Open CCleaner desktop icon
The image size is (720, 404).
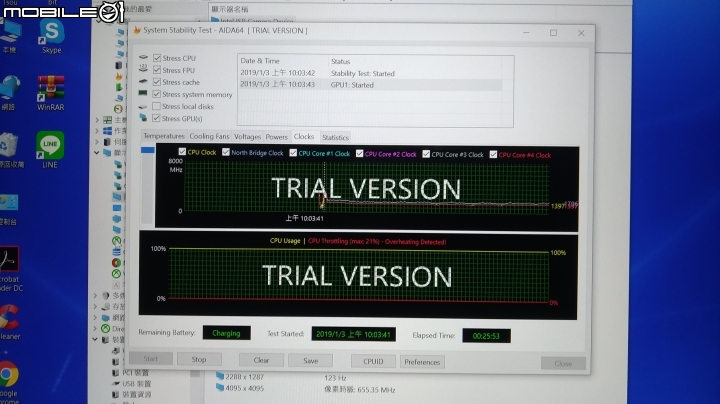[x=10, y=322]
